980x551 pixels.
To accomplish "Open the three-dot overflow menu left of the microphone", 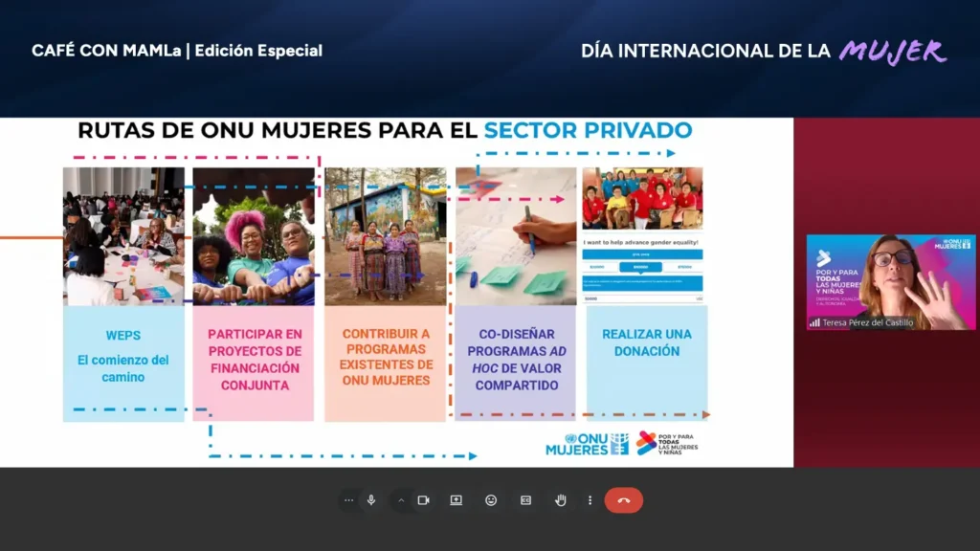I will (x=348, y=500).
